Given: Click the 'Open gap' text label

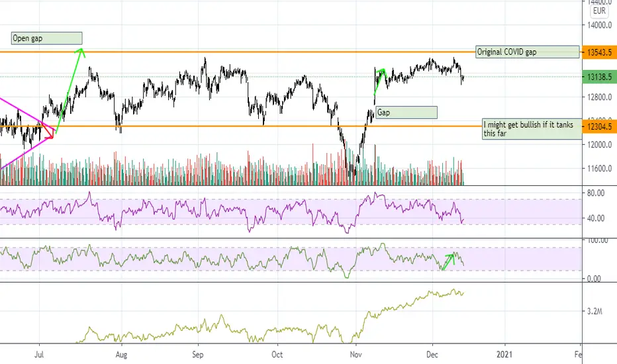Looking at the screenshot, I should [46, 38].
